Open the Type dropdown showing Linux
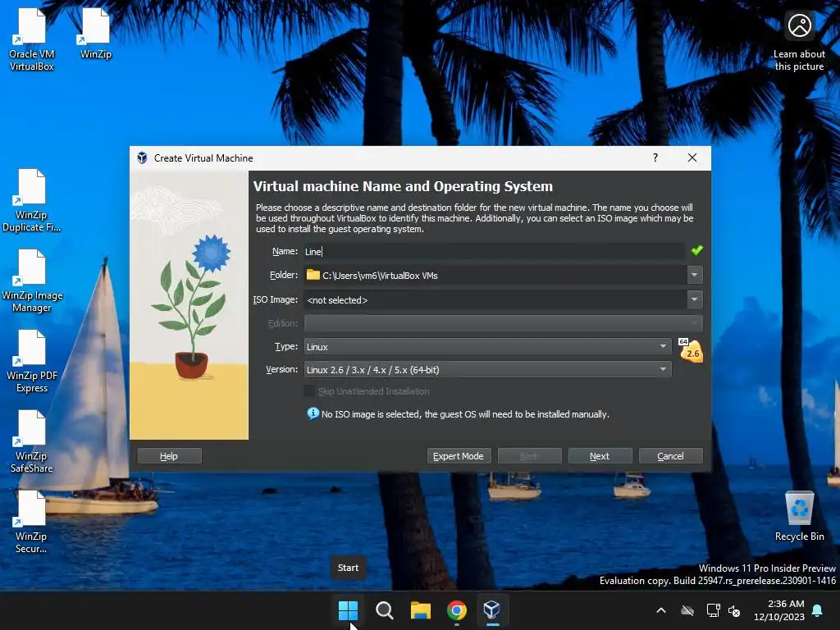The width and height of the screenshot is (840, 630). click(487, 347)
